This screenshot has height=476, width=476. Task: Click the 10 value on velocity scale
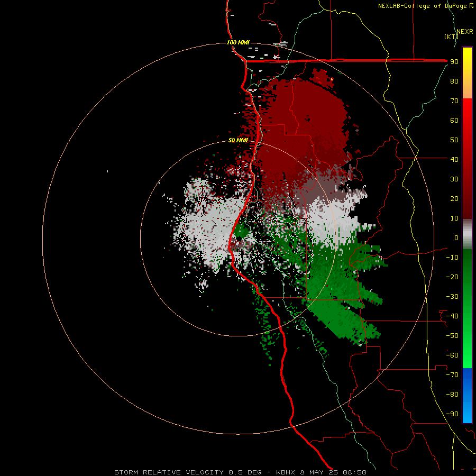(454, 218)
